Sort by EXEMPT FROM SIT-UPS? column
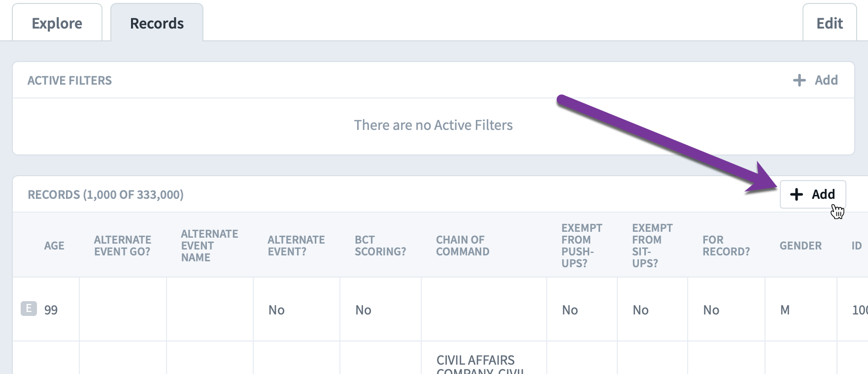Image resolution: width=868 pixels, height=374 pixels. [x=652, y=246]
